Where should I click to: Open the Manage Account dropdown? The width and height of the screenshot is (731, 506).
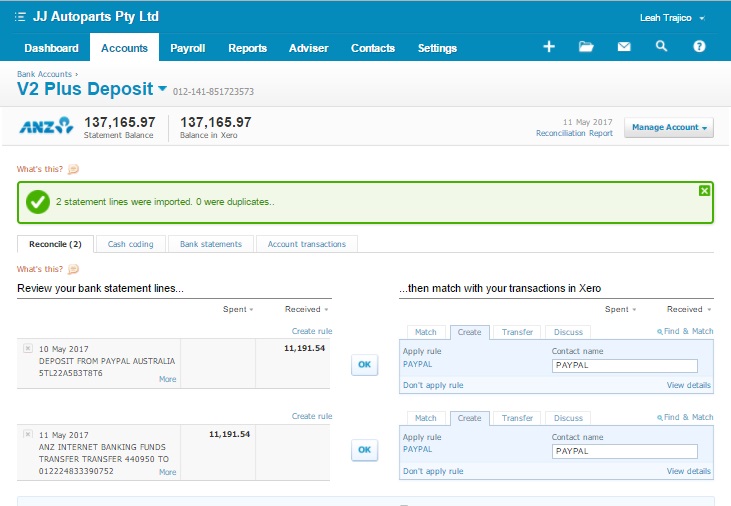coord(669,127)
